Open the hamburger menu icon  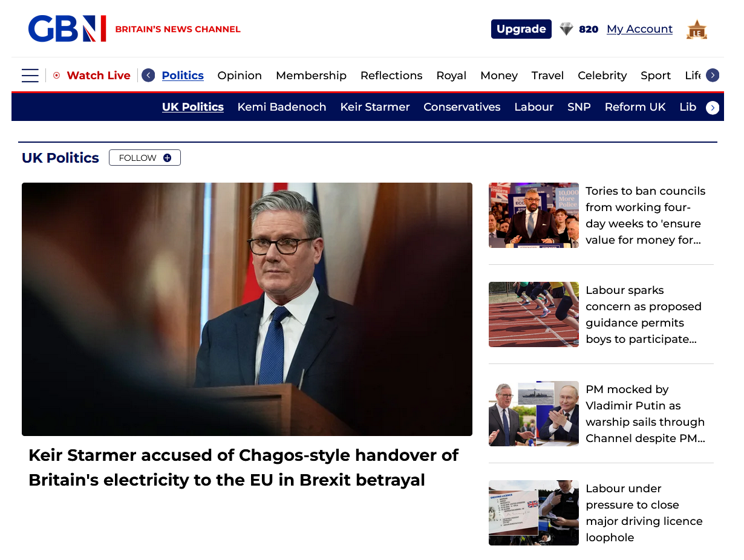point(30,76)
